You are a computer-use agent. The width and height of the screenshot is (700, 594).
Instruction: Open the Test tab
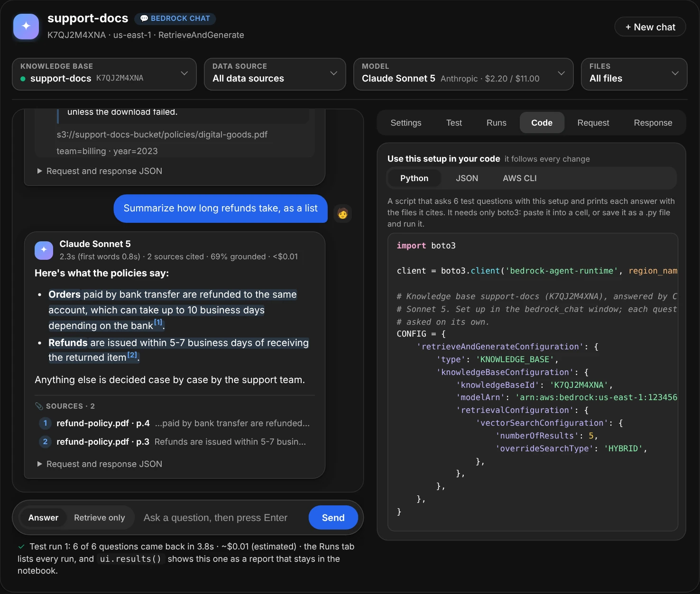pos(454,123)
